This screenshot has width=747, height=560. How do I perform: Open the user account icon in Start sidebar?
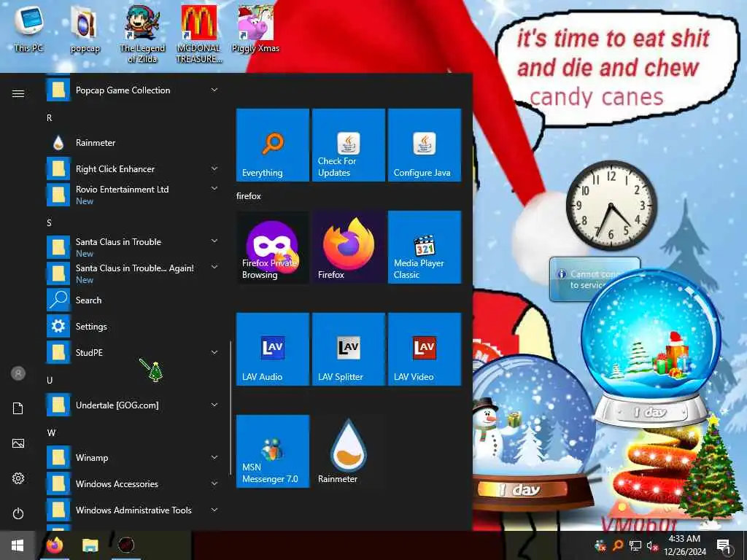(18, 373)
